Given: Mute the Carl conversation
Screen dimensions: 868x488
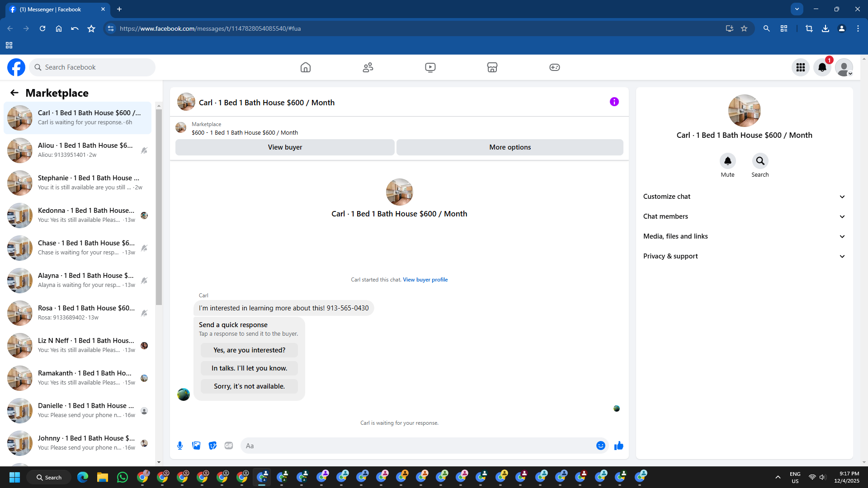Looking at the screenshot, I should click(727, 161).
